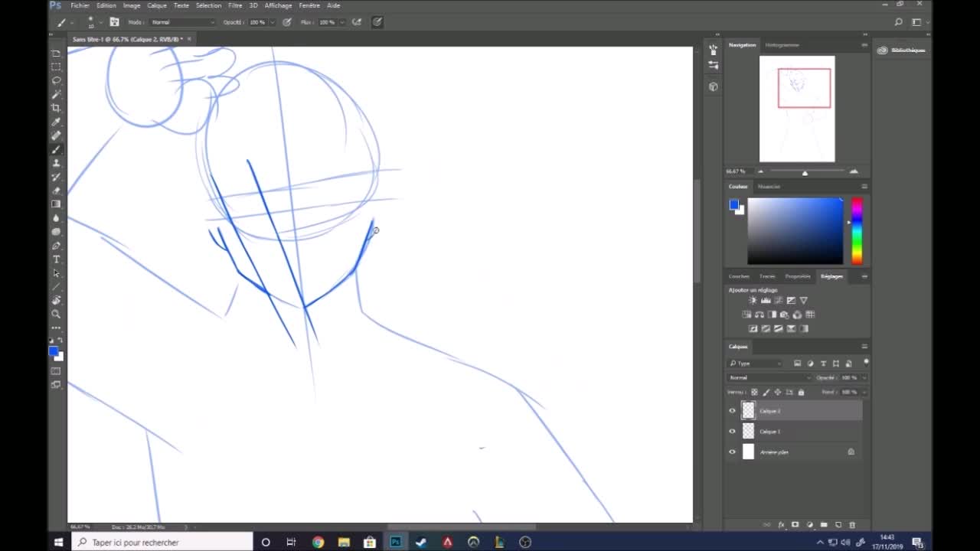Open the Filtre menu
The width and height of the screenshot is (980, 551).
pos(235,5)
